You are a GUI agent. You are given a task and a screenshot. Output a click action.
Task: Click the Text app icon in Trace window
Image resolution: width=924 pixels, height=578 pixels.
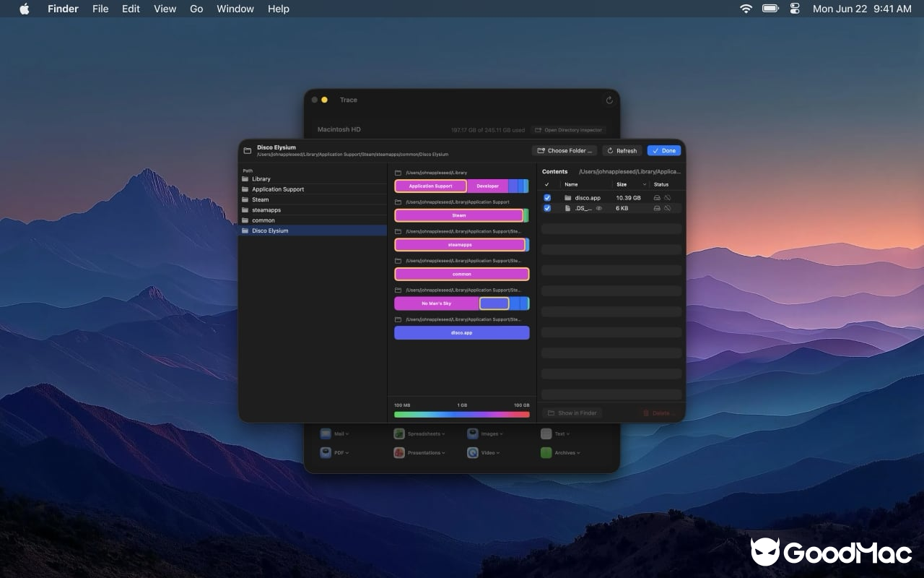546,433
